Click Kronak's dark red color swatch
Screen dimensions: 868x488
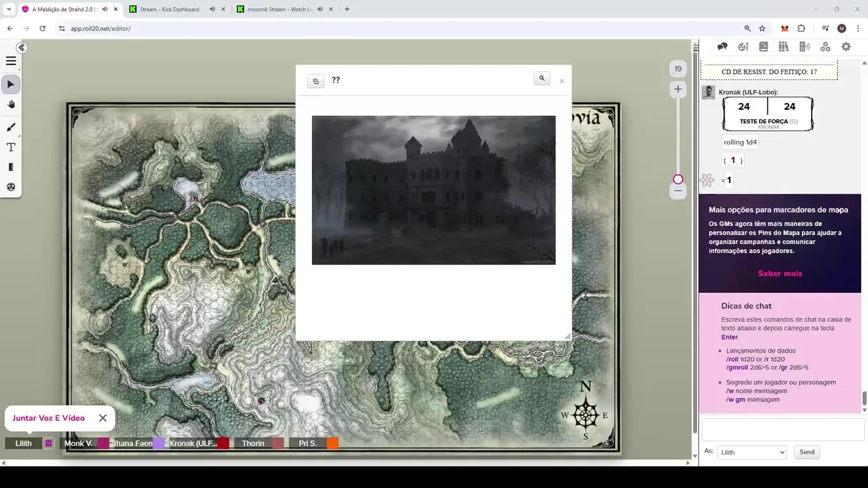[224, 443]
